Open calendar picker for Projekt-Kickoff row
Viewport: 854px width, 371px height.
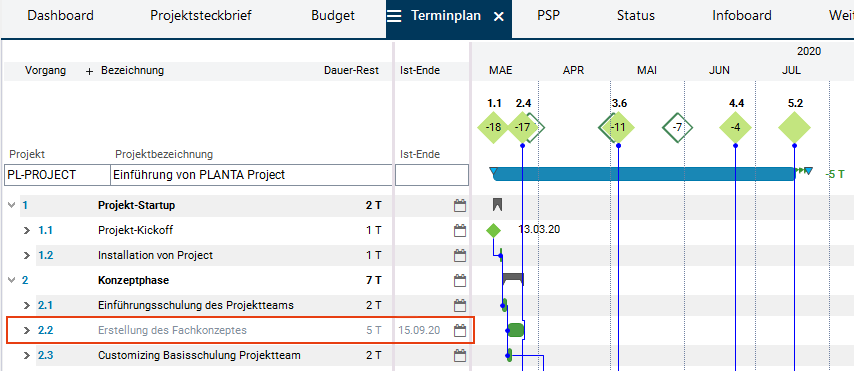pos(460,230)
